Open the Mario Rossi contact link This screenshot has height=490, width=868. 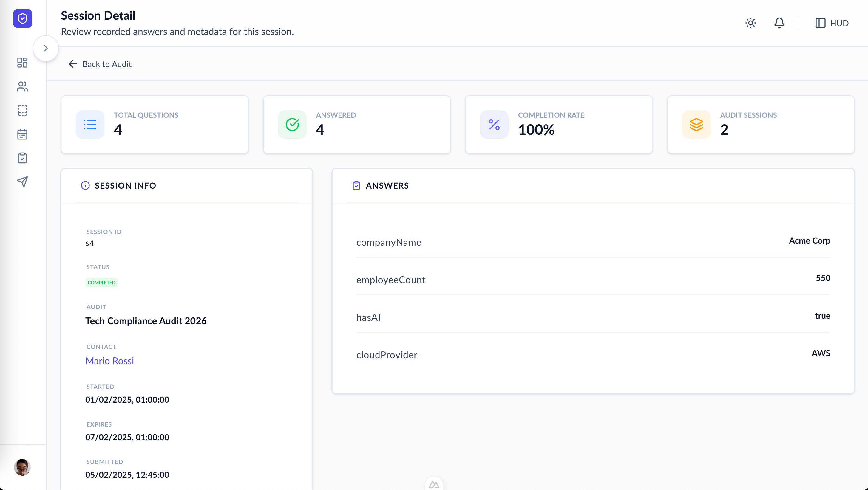(109, 361)
